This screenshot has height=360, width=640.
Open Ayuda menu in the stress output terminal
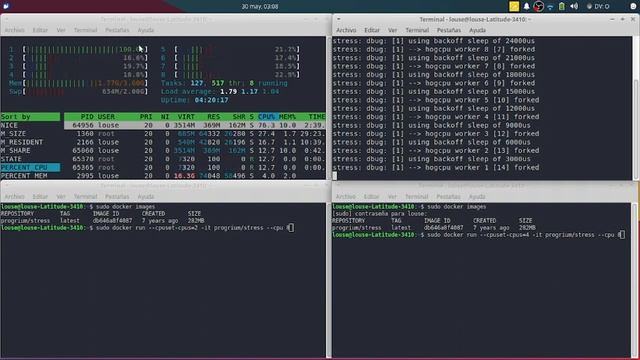(x=477, y=30)
